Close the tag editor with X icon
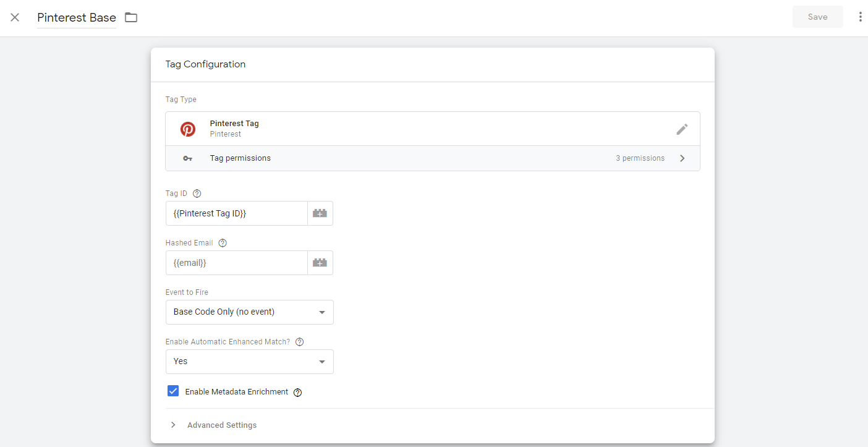The height and width of the screenshot is (447, 868). click(15, 17)
